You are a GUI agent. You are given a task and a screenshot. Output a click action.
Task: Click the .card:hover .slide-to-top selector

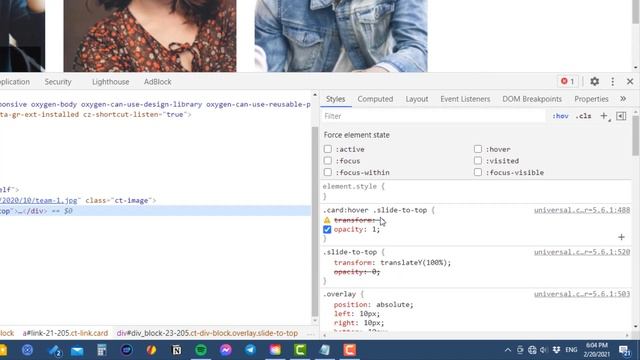tap(375, 210)
